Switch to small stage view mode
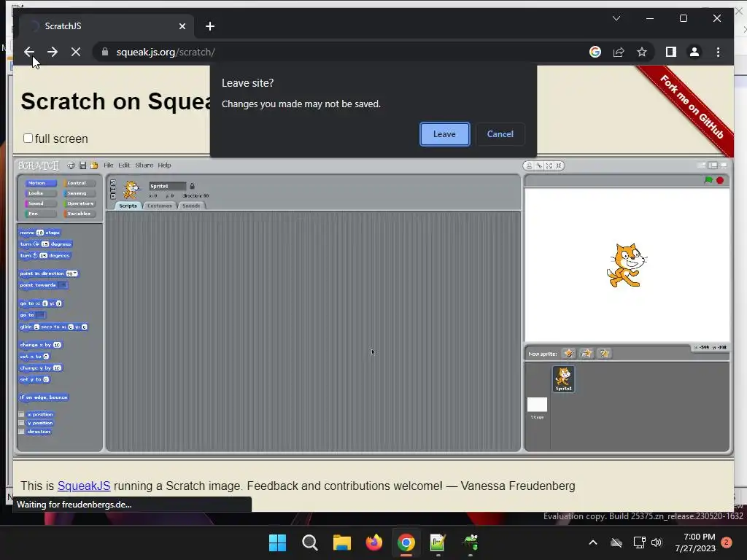Viewport: 747px width, 560px height. click(702, 166)
